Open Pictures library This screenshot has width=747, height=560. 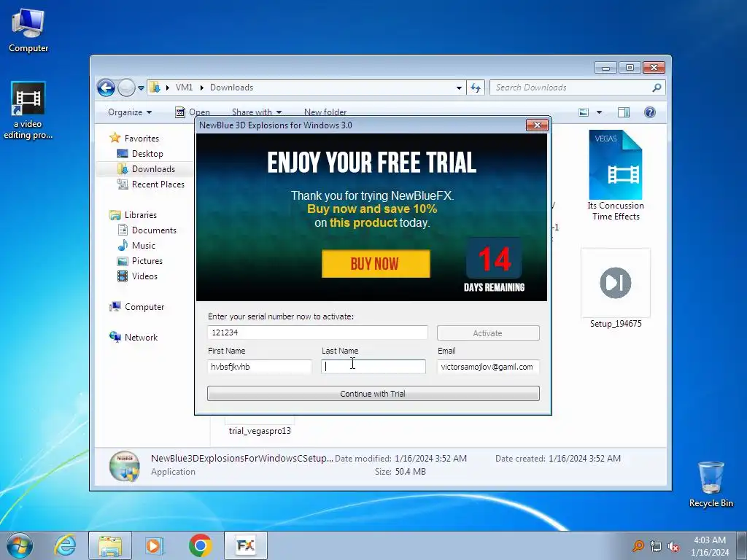click(140, 261)
